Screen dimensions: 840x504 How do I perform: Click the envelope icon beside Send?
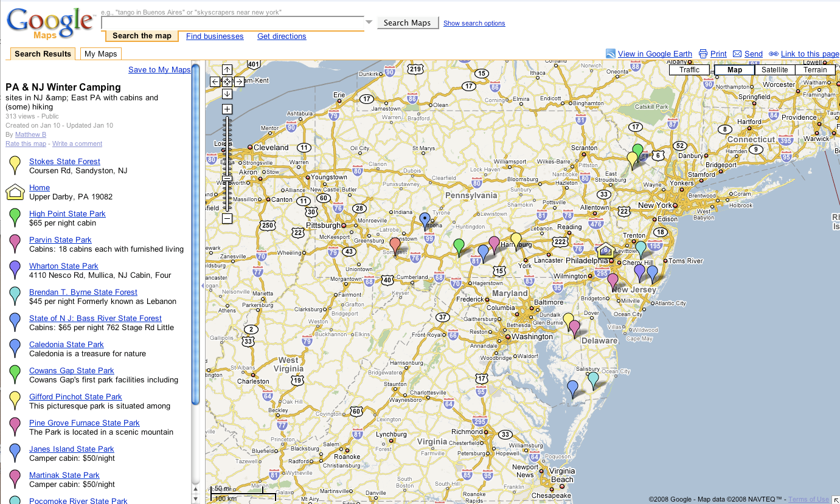(x=737, y=54)
